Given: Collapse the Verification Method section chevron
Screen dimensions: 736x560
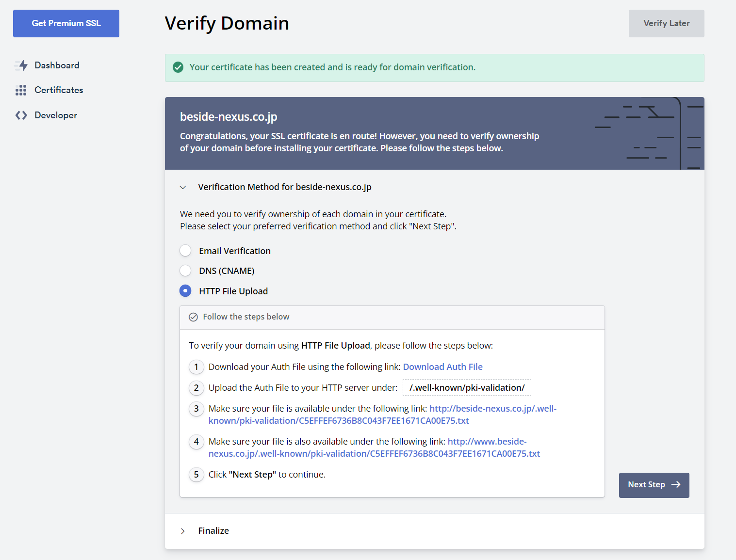Looking at the screenshot, I should [x=182, y=187].
